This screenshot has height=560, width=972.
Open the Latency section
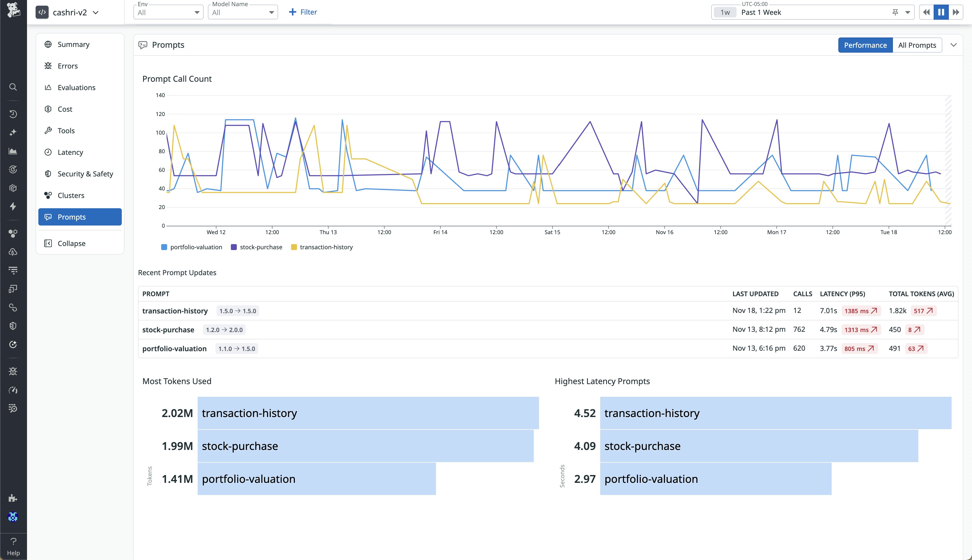(70, 152)
